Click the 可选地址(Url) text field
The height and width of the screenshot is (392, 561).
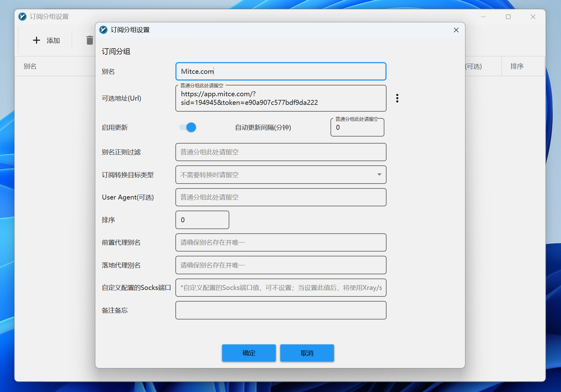[281, 98]
